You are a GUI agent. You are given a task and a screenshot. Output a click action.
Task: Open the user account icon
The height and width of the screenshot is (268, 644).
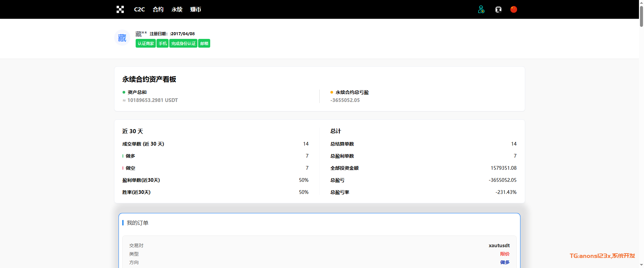coord(481,9)
